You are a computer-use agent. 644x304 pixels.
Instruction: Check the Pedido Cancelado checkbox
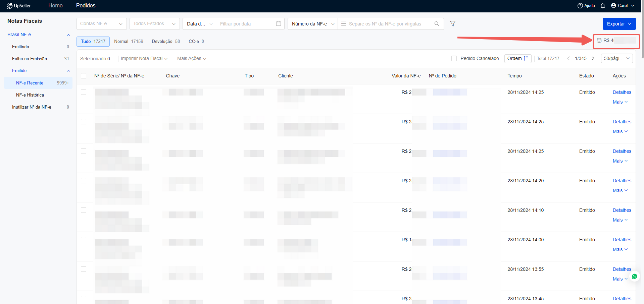pos(454,58)
